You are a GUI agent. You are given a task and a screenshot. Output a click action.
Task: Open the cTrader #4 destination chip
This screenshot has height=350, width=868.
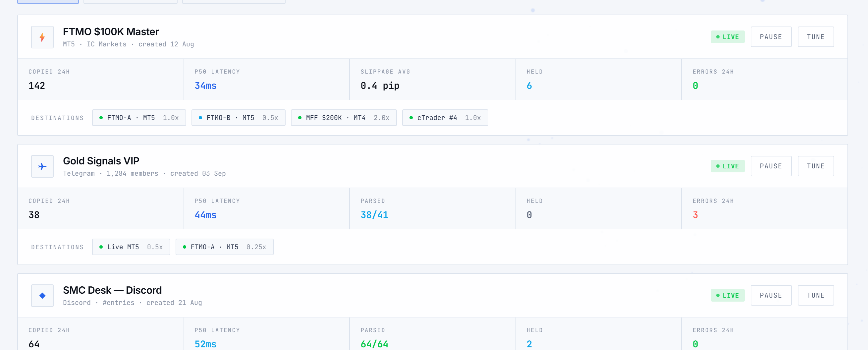[x=445, y=118]
